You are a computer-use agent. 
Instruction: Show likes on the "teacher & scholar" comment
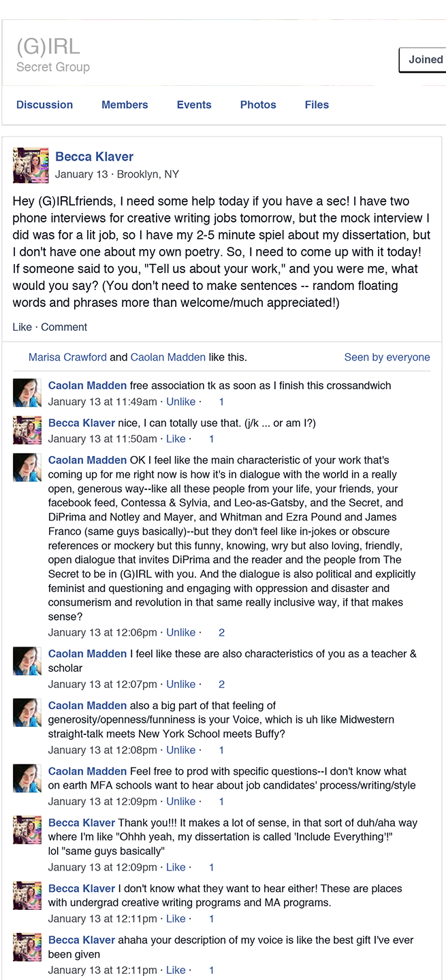pyautogui.click(x=221, y=685)
